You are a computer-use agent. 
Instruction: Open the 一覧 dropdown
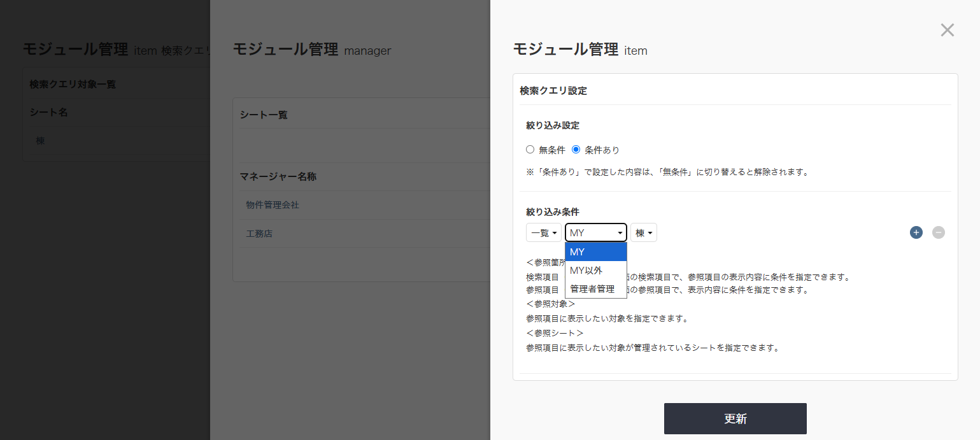[543, 232]
